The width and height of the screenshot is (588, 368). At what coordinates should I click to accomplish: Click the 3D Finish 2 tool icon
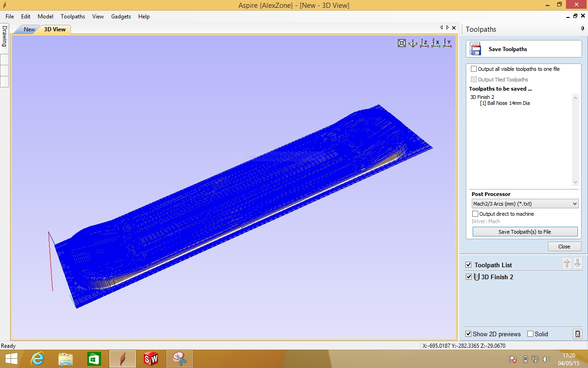(x=477, y=277)
